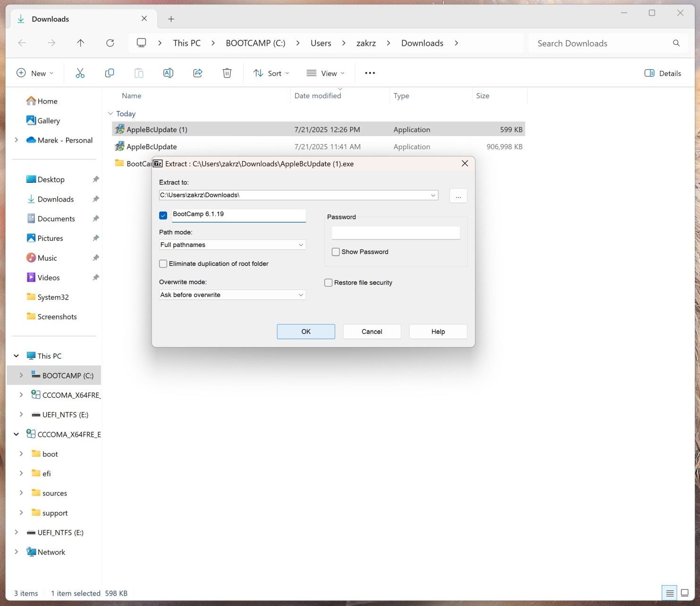Screen dimensions: 700x606
Task: Browse for extract folder with ellipsis button
Action: tap(458, 196)
